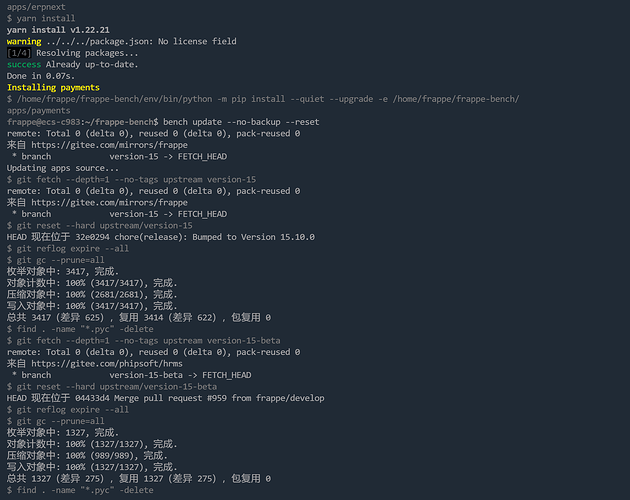630x500 pixels.
Task: Click the '[1/4]' progress indicator
Action: click(x=18, y=53)
